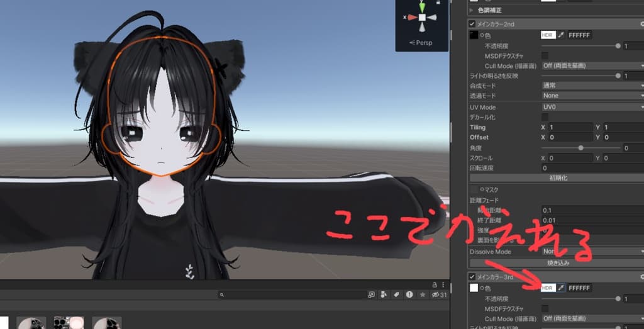The height and width of the screenshot is (329, 644).
Task: Pick color with メインカラー2nd eyedropper
Action: (x=562, y=35)
